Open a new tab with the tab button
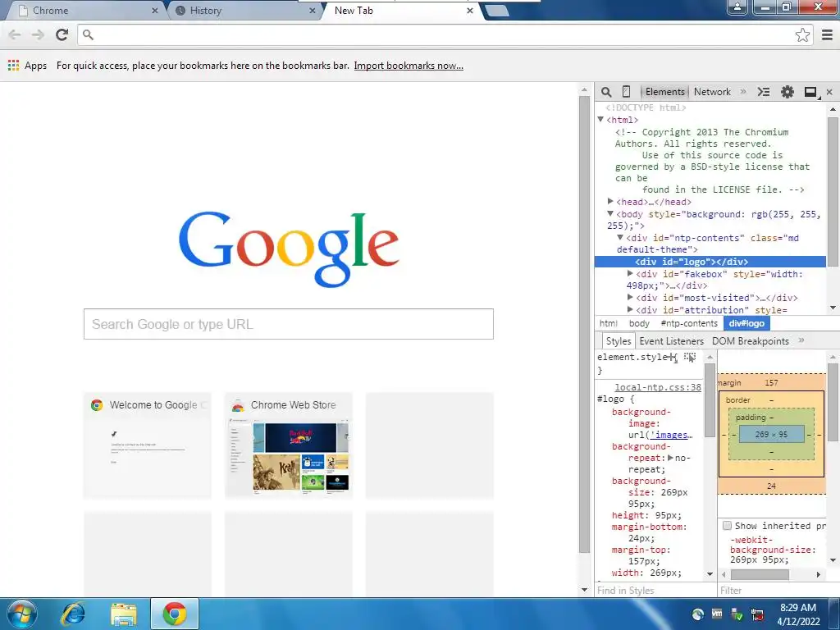Viewport: 840px width, 630px height. (497, 11)
